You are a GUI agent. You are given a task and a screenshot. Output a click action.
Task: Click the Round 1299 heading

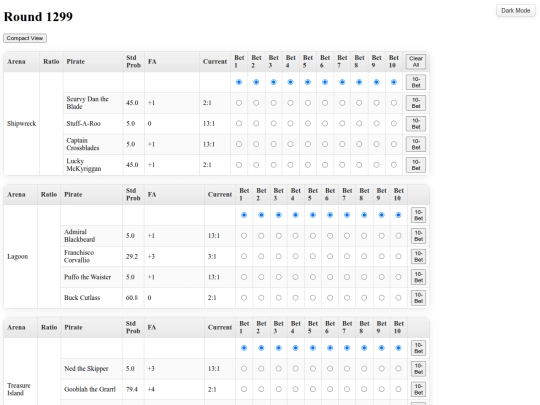pyautogui.click(x=38, y=17)
